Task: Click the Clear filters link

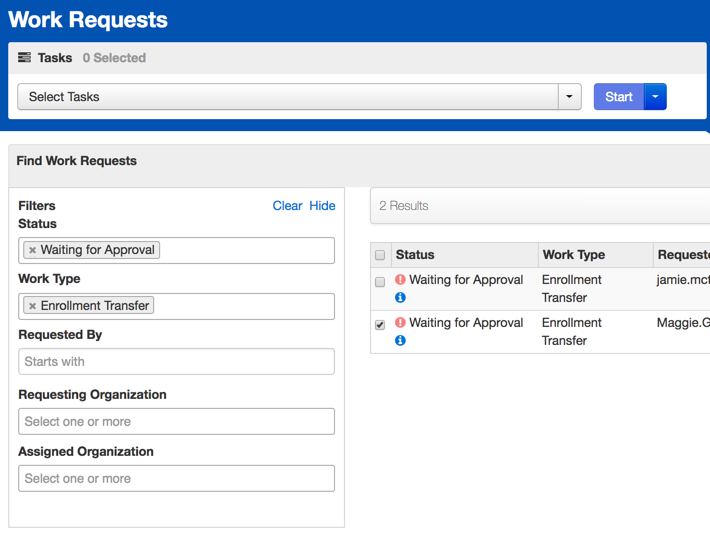Action: (x=287, y=206)
